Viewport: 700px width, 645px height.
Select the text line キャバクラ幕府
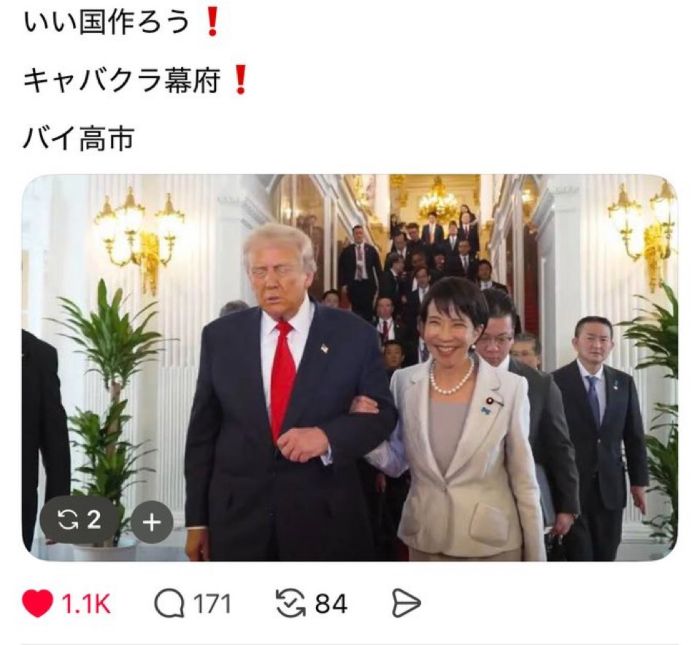pos(121,81)
